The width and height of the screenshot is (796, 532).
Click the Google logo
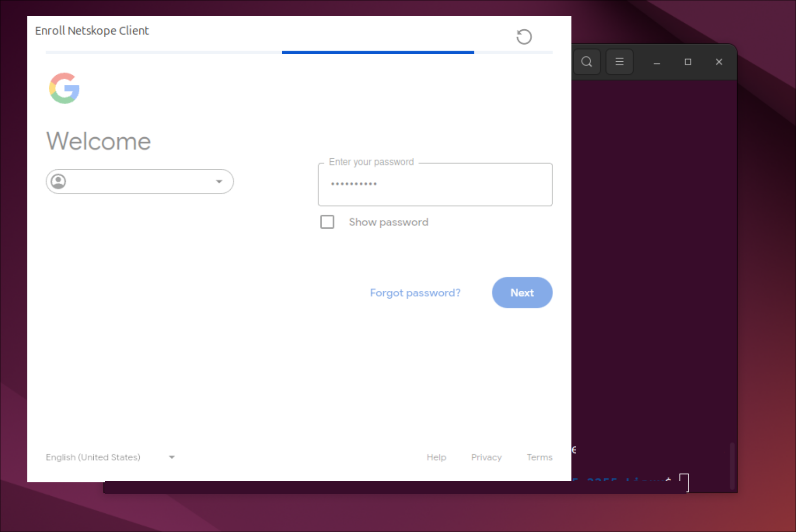click(65, 88)
